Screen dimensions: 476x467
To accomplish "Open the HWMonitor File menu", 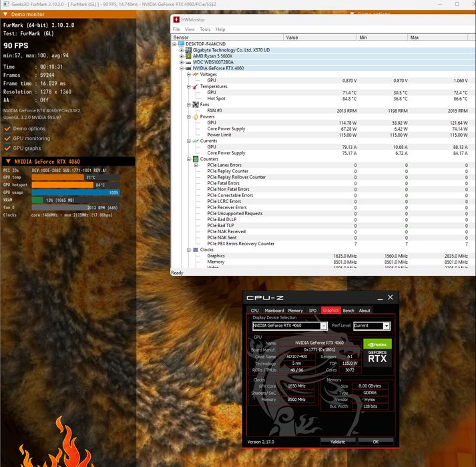I will tap(176, 29).
